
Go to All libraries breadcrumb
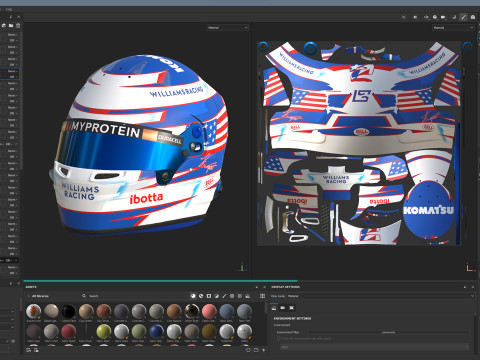[40, 296]
